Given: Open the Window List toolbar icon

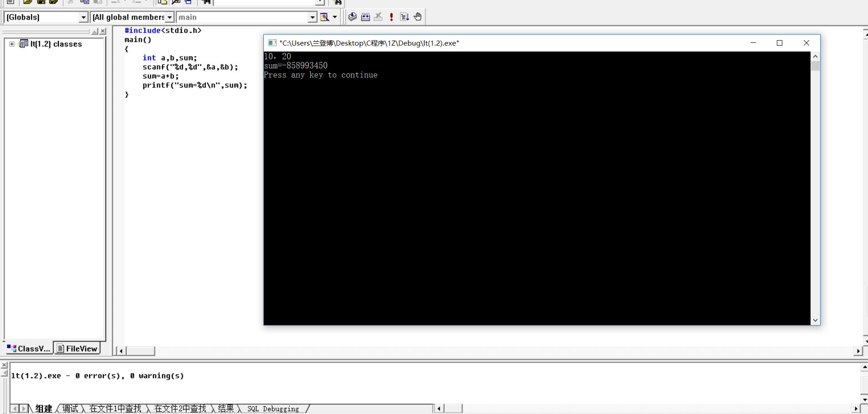Looking at the screenshot, I should tap(188, 2).
